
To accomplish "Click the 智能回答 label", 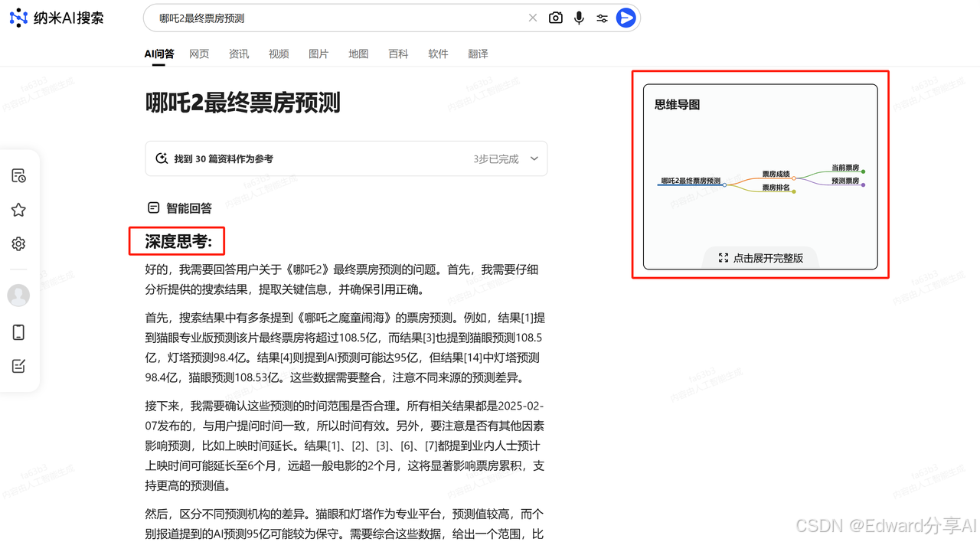I will [x=189, y=208].
